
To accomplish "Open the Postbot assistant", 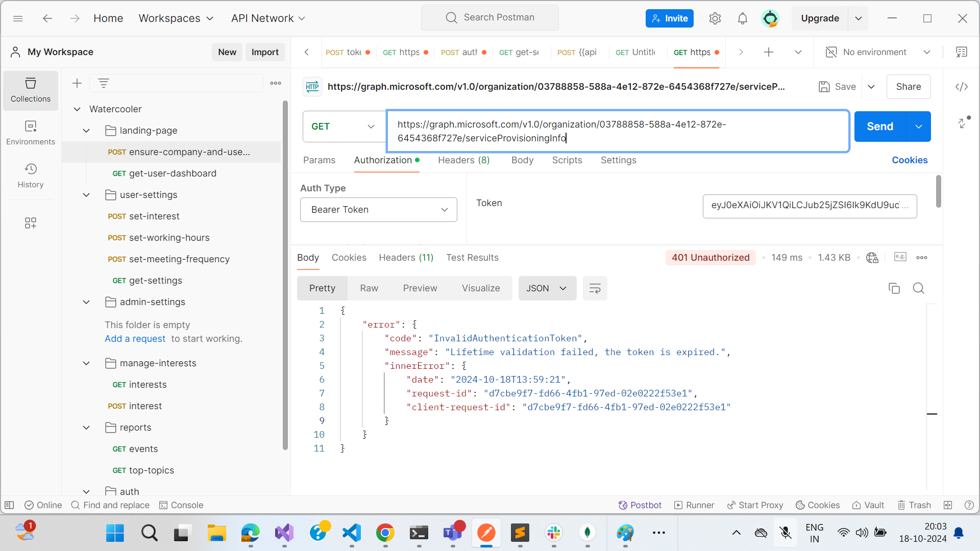I will pyautogui.click(x=640, y=505).
